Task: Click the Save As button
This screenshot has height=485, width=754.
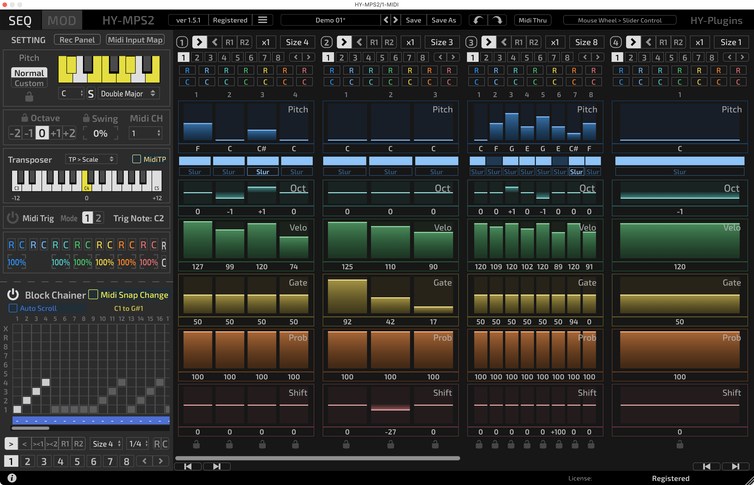Action: pyautogui.click(x=443, y=20)
